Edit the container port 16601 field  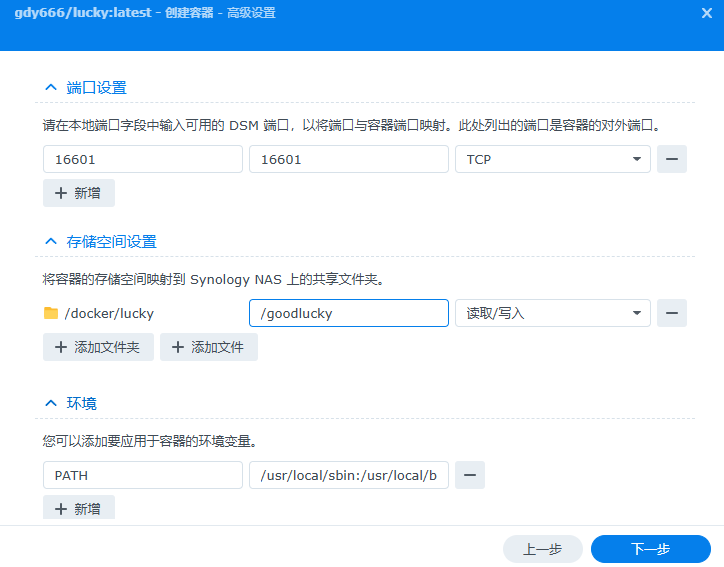pos(348,159)
